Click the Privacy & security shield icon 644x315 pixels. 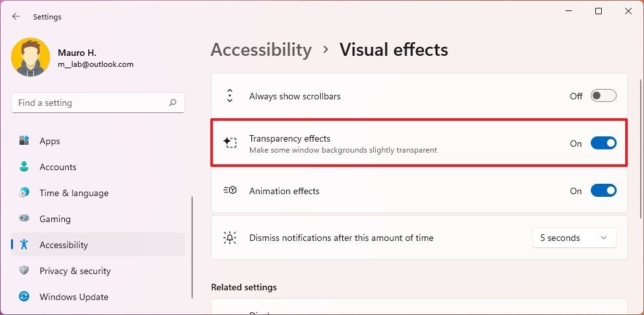[24, 271]
